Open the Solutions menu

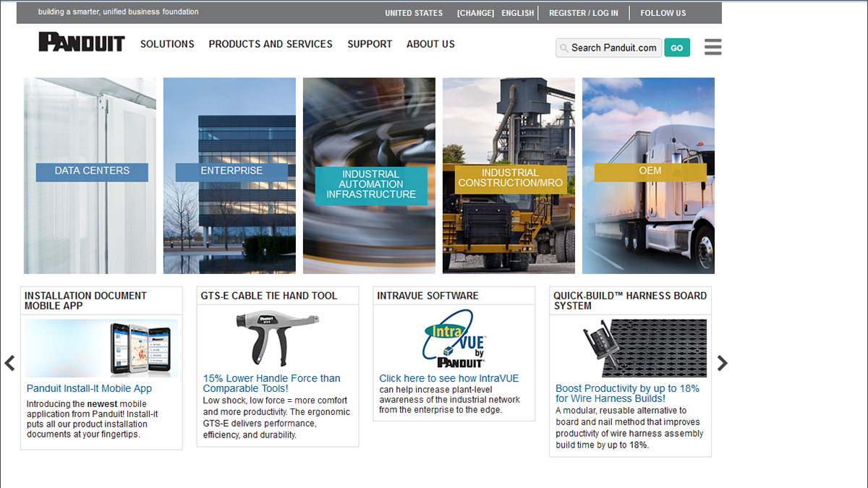[167, 44]
